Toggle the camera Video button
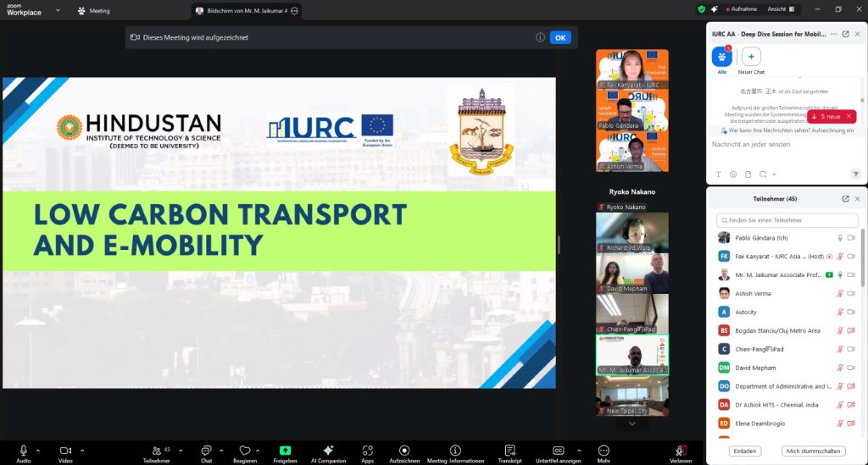The height and width of the screenshot is (465, 868). click(65, 450)
